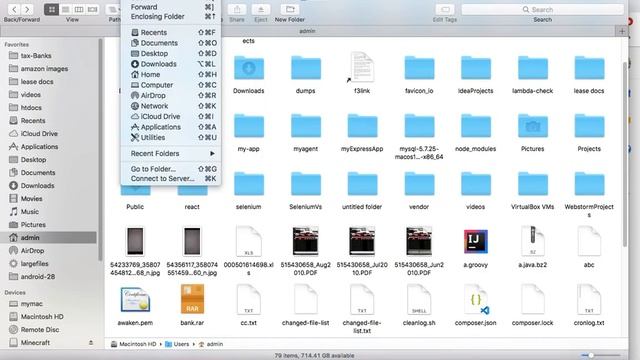Select the bank.rar archive file
This screenshot has width=640, height=360.
(192, 299)
